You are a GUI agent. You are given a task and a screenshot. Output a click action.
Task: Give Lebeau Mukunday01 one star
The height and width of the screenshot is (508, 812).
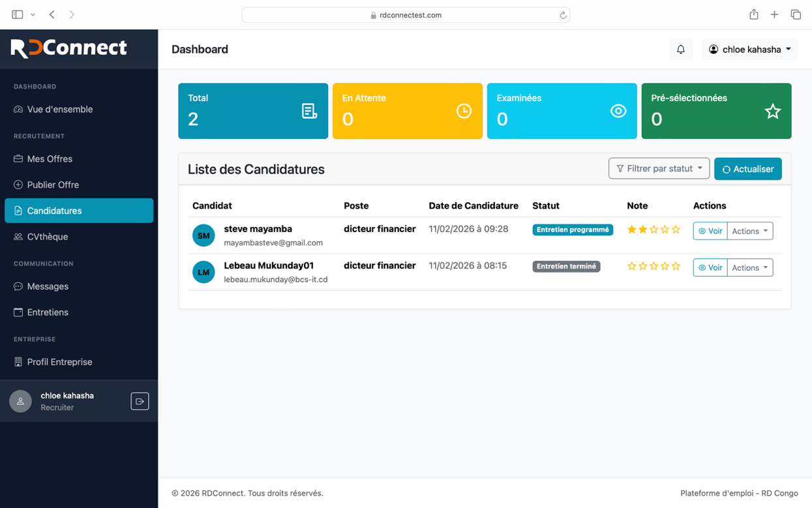click(631, 266)
